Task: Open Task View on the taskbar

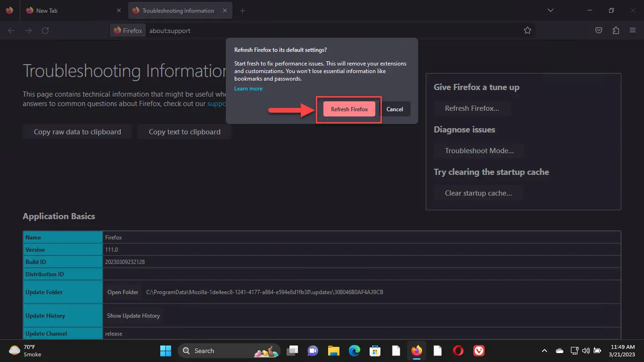Action: click(292, 351)
